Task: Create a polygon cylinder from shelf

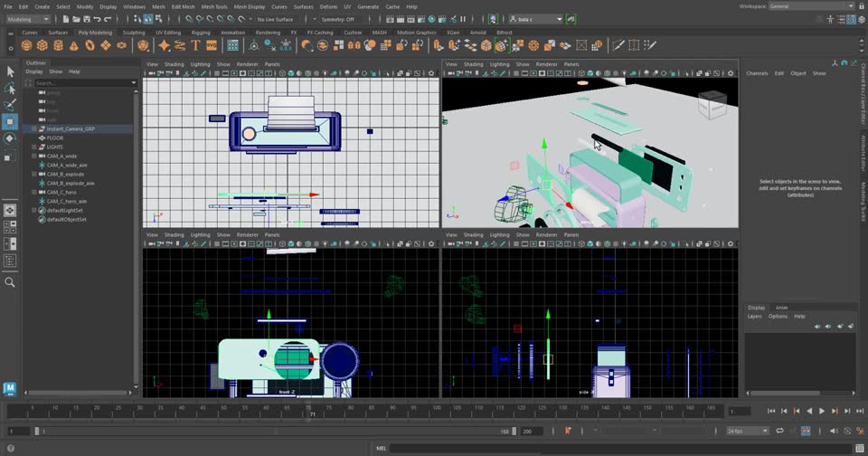Action: click(x=58, y=45)
